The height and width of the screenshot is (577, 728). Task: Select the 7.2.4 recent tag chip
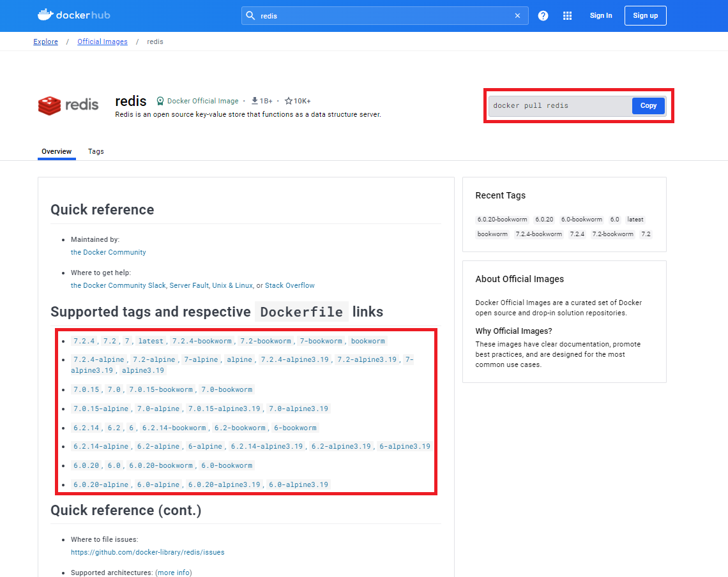click(577, 234)
